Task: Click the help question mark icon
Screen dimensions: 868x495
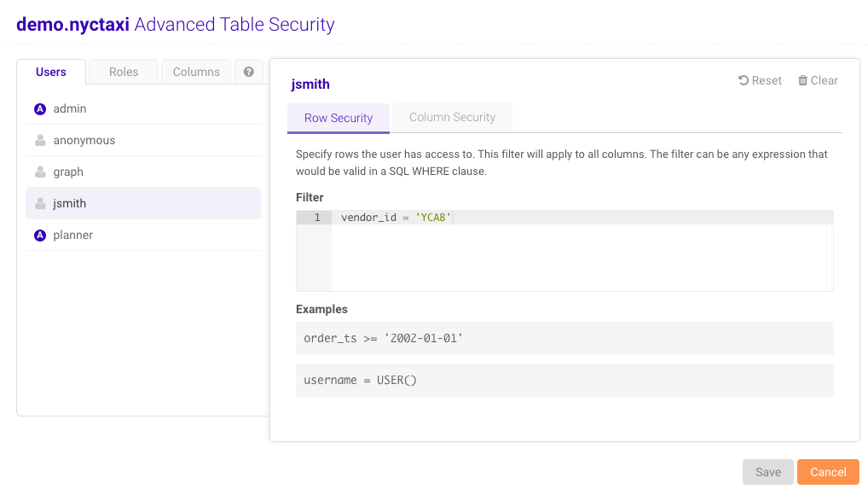Action: pyautogui.click(x=250, y=72)
